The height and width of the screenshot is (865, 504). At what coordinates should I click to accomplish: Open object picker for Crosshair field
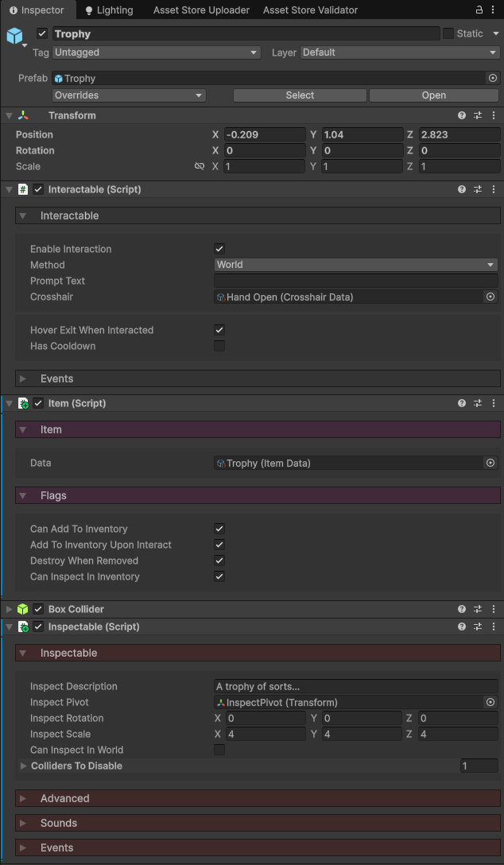(490, 297)
